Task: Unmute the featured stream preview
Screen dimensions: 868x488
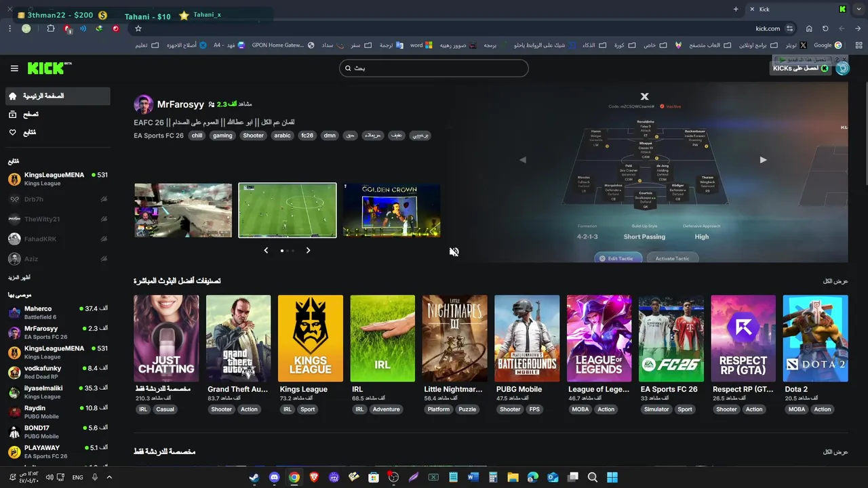Action: pos(454,251)
